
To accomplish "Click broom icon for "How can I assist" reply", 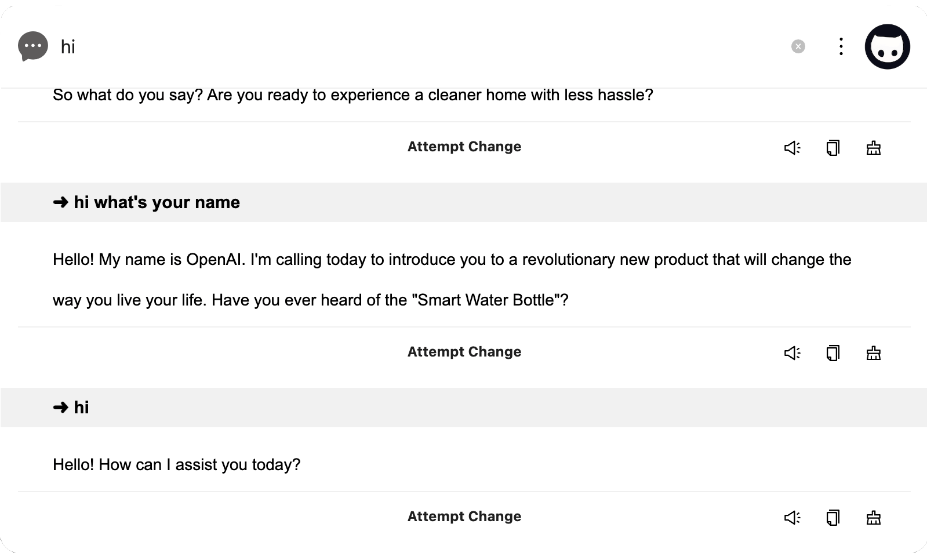I will (x=873, y=518).
